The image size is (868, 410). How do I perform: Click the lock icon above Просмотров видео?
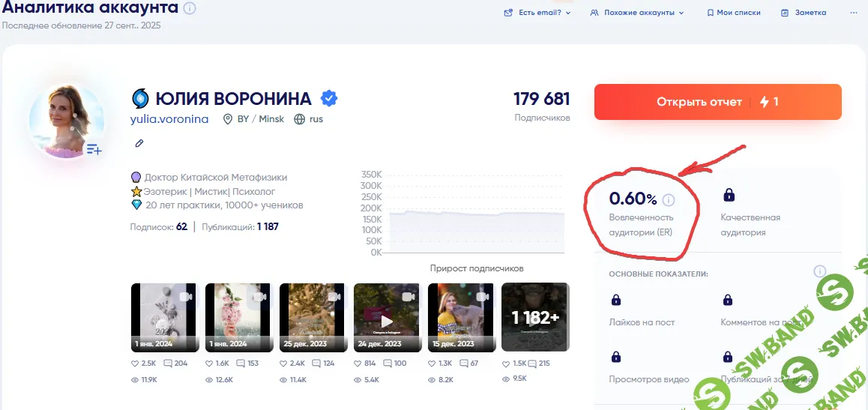pyautogui.click(x=616, y=357)
